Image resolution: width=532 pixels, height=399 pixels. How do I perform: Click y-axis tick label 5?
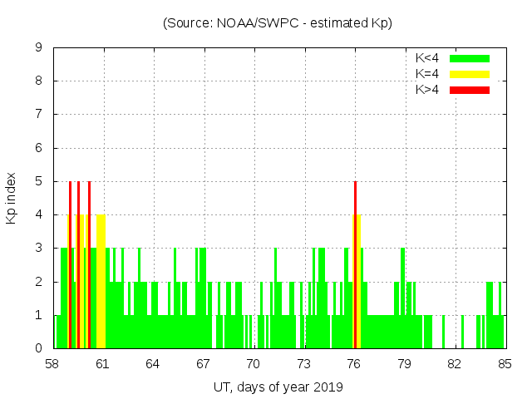click(39, 181)
